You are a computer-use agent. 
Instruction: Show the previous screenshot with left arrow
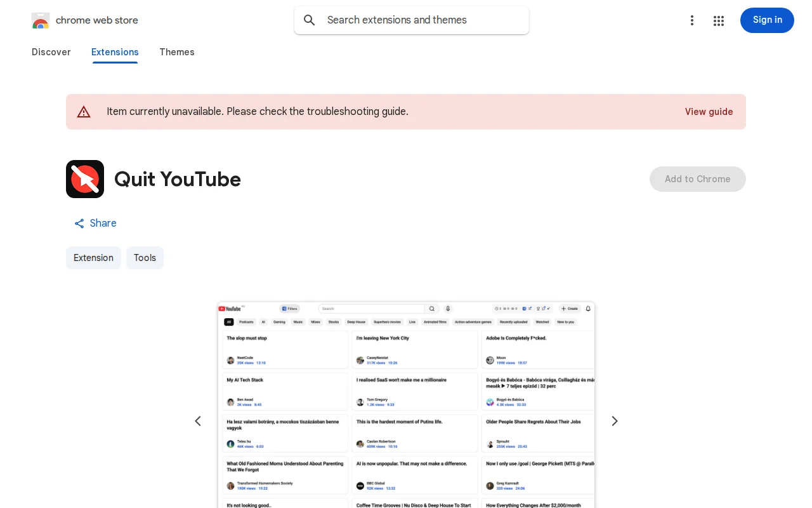click(198, 421)
